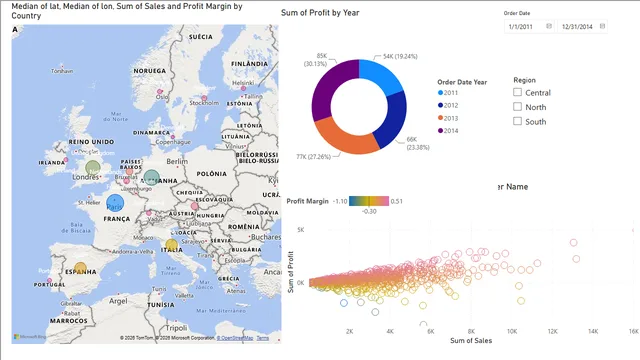Click the '66K (23.38%)' donut label
The width and height of the screenshot is (640, 360).
click(418, 143)
